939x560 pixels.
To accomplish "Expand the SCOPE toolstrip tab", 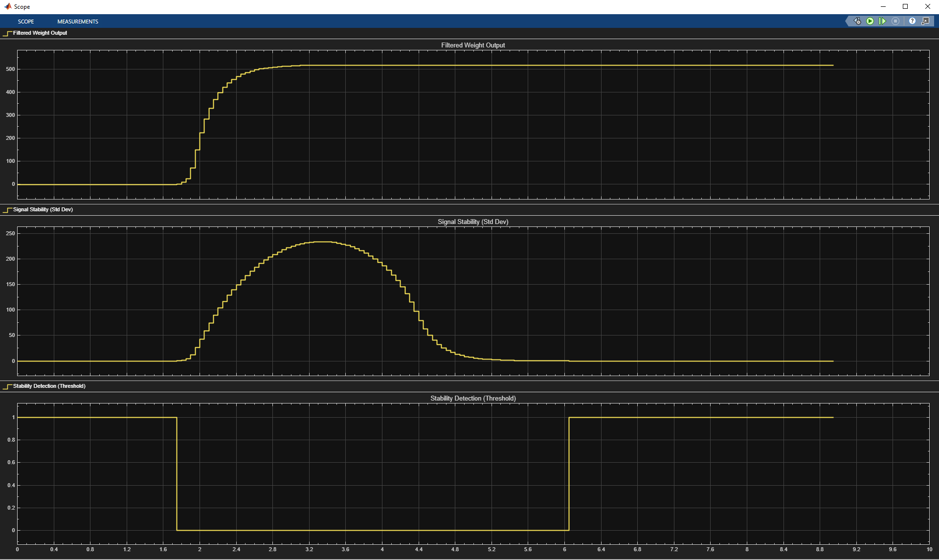I will (26, 22).
